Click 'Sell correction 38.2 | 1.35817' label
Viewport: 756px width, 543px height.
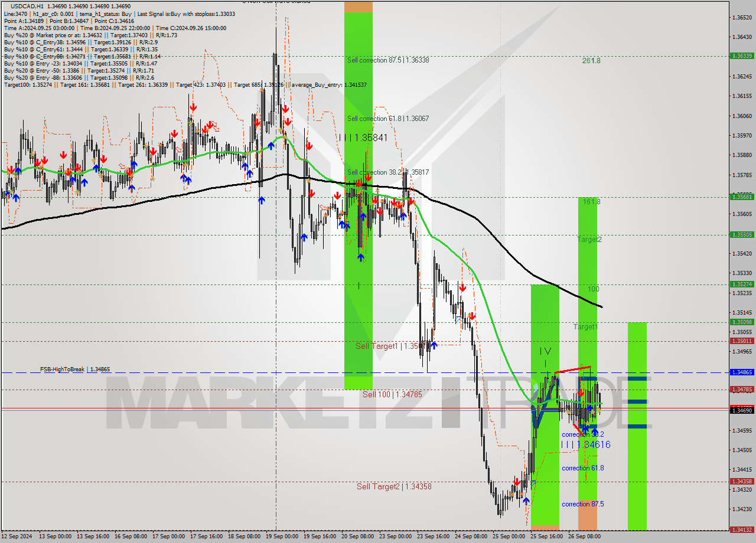pyautogui.click(x=388, y=172)
